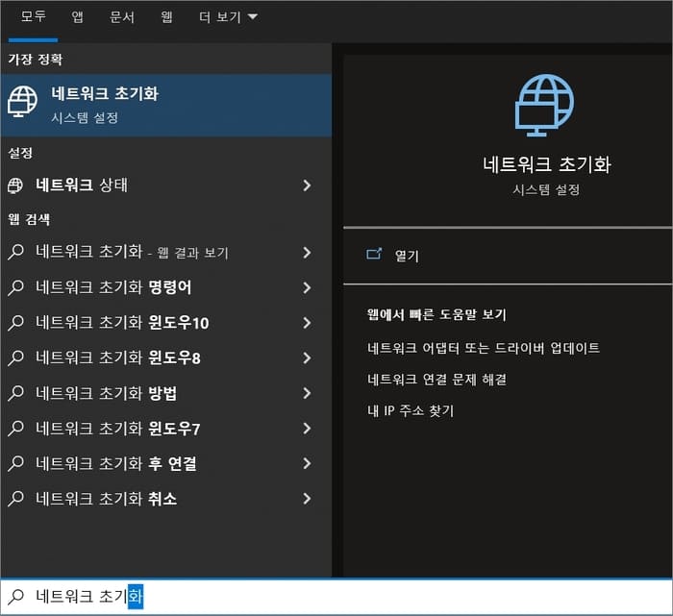Click the 네트워크 상태 settings icon
This screenshot has height=616, width=673.
tap(15, 185)
